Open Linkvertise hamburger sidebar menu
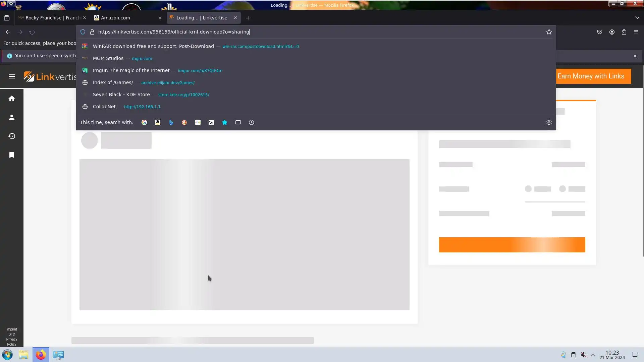Image resolution: width=644 pixels, height=362 pixels. pyautogui.click(x=12, y=76)
